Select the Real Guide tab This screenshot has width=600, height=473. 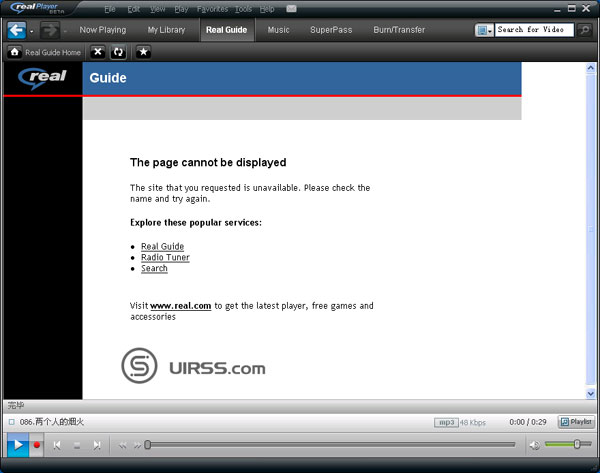coord(227,30)
